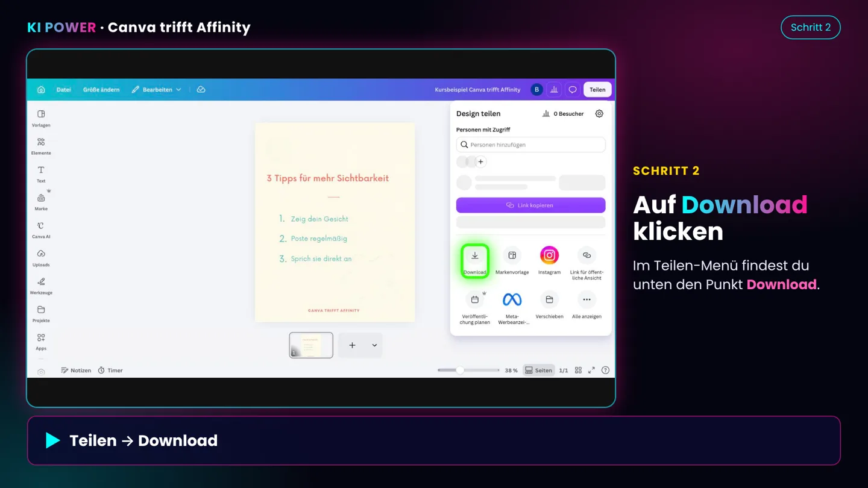Click the cloud save status icon
The image size is (868, 488).
pyautogui.click(x=201, y=90)
